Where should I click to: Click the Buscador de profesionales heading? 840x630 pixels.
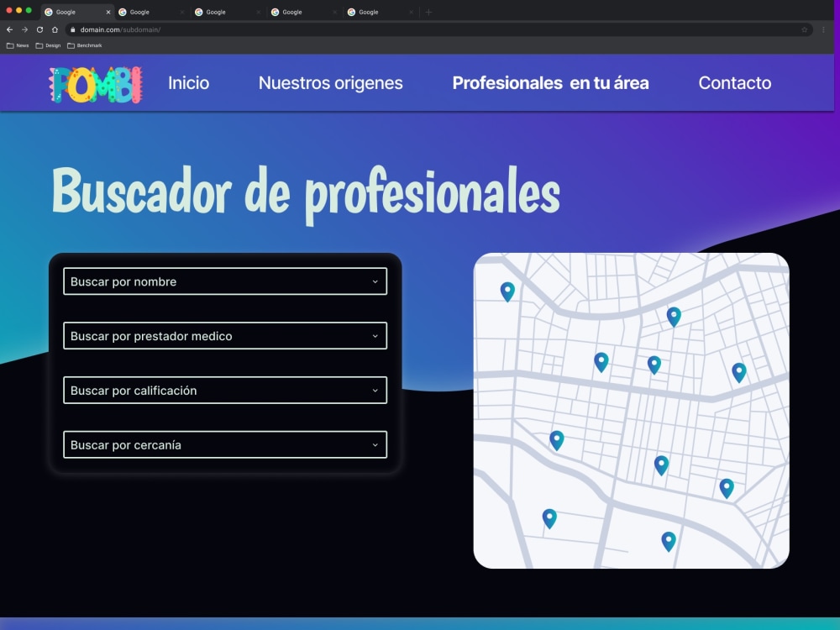point(306,194)
